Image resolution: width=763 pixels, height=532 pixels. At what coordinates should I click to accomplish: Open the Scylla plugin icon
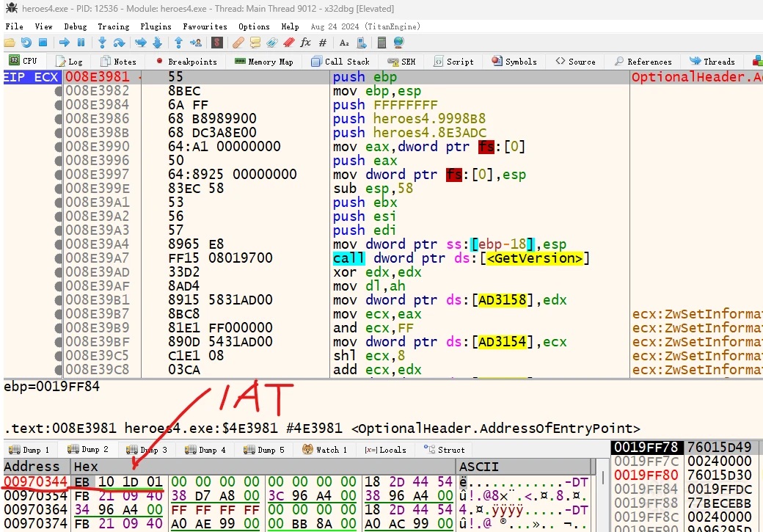[x=217, y=43]
